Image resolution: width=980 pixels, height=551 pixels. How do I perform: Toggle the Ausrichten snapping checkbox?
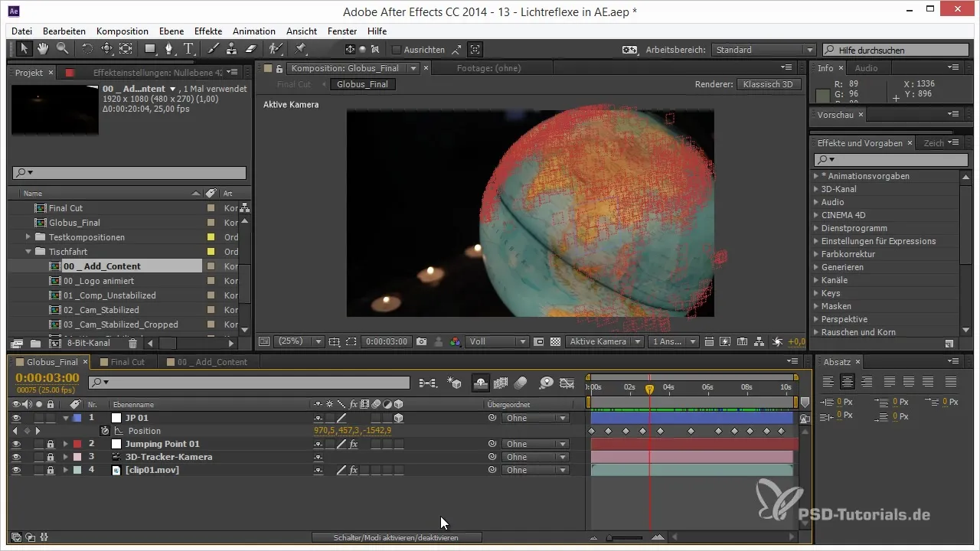[396, 50]
